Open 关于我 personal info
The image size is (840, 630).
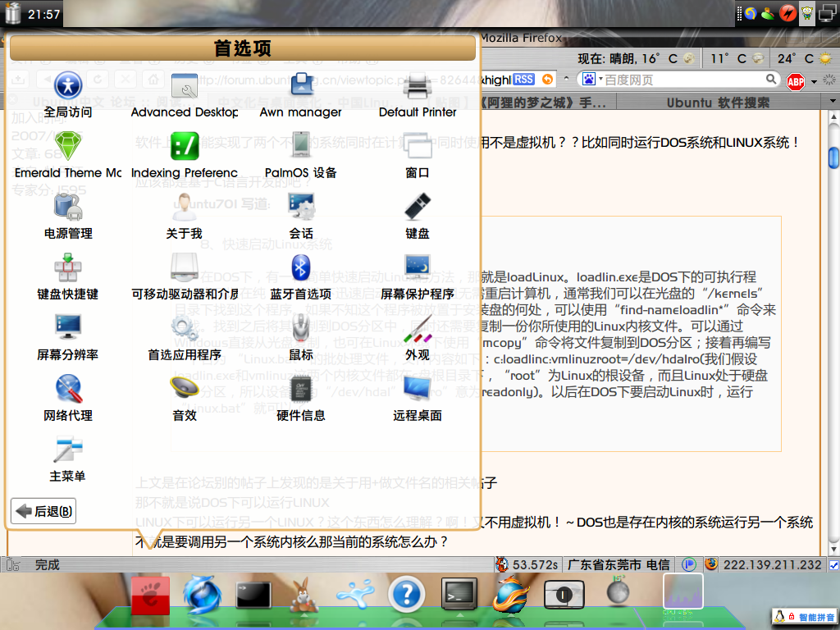pyautogui.click(x=185, y=217)
